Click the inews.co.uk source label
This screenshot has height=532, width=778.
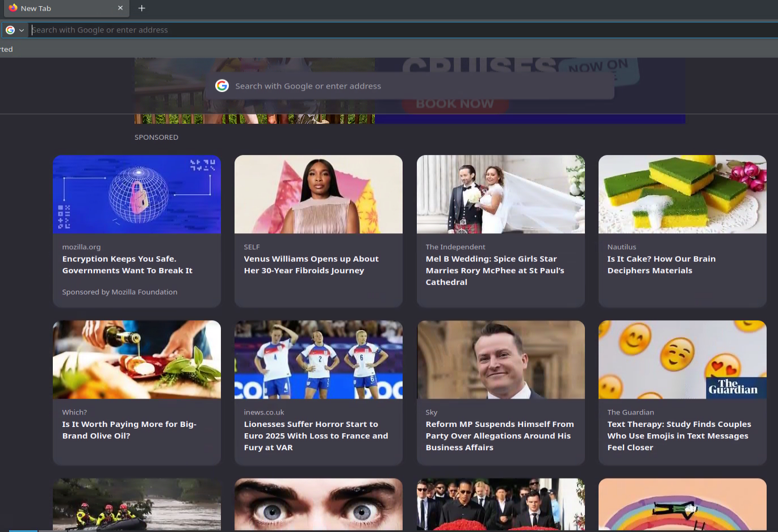coord(264,412)
